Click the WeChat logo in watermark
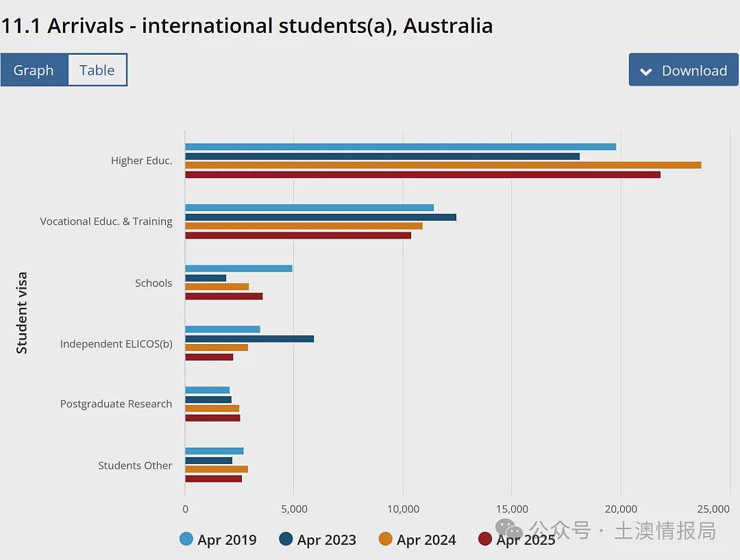This screenshot has height=560, width=740. coord(508,529)
